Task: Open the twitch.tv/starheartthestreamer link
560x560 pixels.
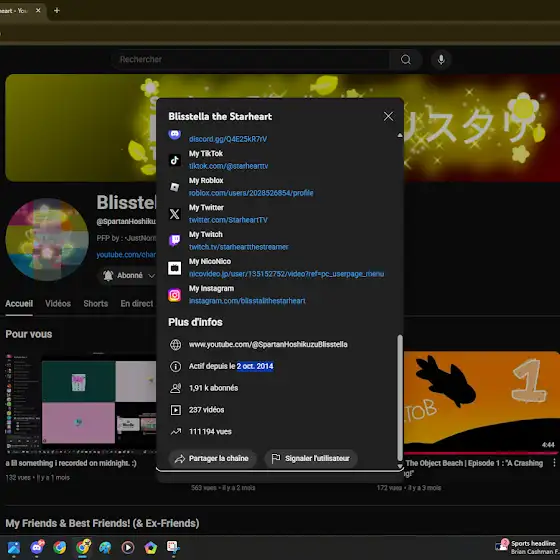Action: (239, 247)
